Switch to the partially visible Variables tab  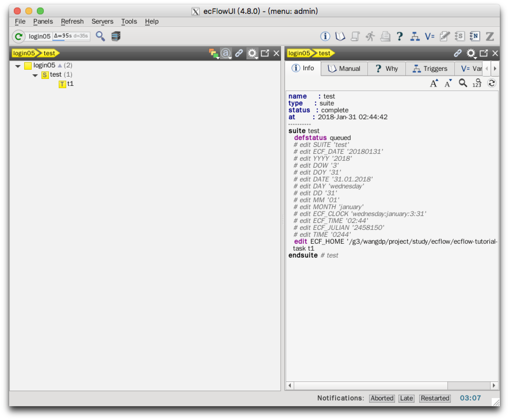tap(469, 69)
